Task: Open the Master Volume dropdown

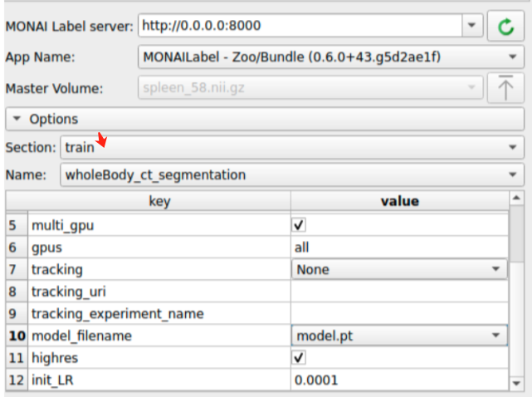Action: pos(310,88)
